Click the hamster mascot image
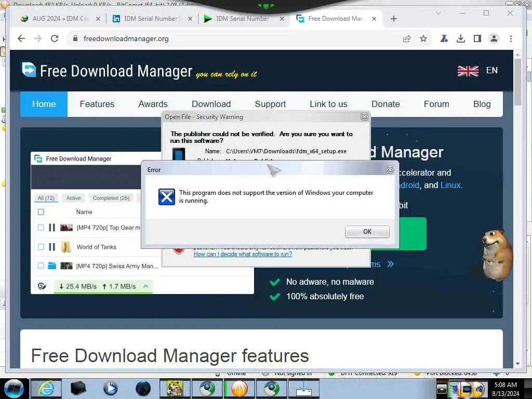The height and width of the screenshot is (399, 532). click(497, 255)
